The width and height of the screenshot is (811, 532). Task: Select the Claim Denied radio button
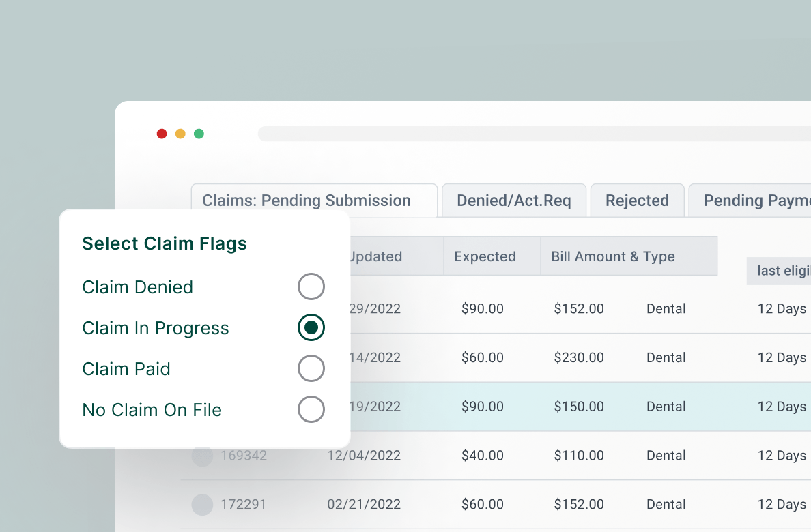click(x=311, y=286)
